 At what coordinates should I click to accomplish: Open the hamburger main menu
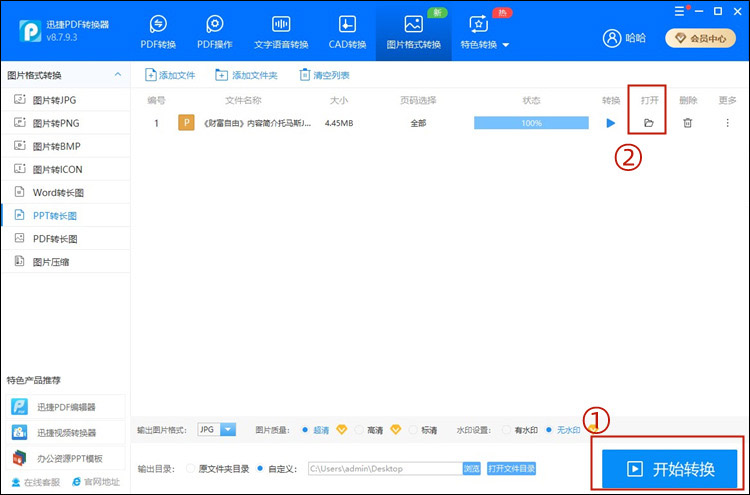point(679,11)
